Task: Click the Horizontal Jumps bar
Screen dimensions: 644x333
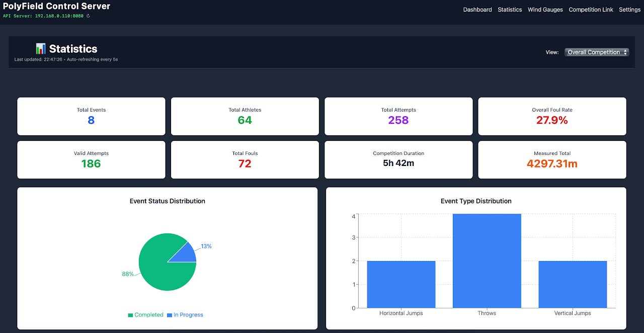Action: [401, 284]
